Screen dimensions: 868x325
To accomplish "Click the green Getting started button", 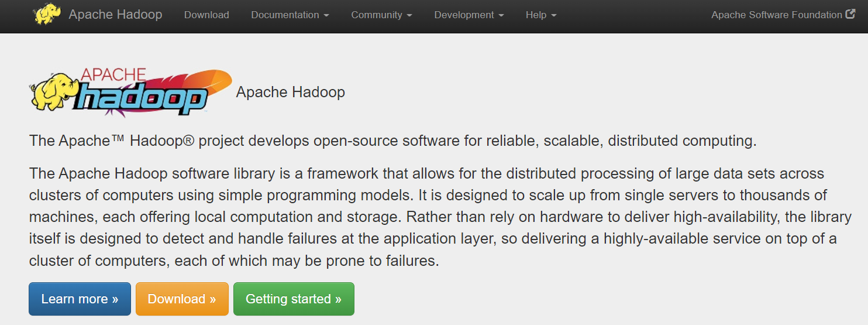I will click(x=294, y=299).
